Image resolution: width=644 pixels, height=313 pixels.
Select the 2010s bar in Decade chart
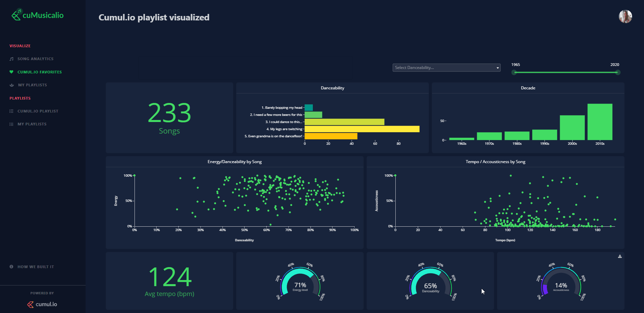click(x=600, y=122)
